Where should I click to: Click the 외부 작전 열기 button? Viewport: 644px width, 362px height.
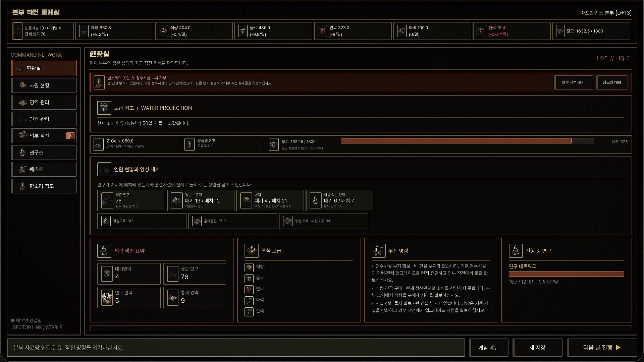coord(573,82)
